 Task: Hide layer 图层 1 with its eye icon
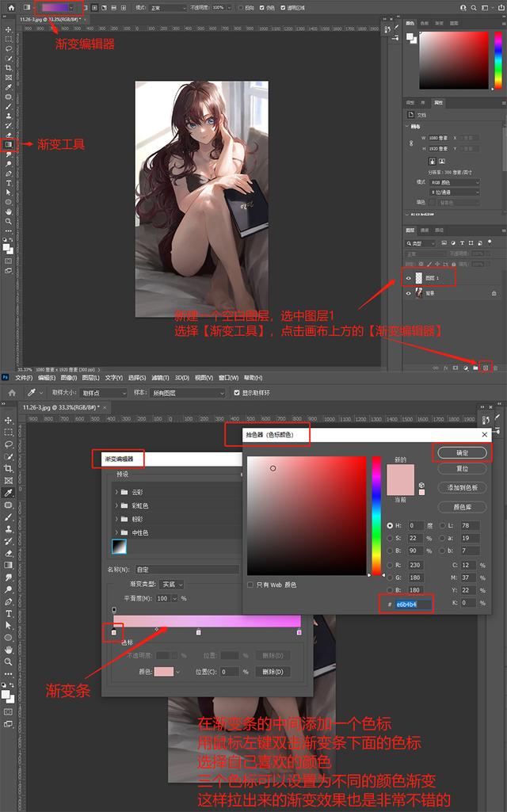[409, 278]
